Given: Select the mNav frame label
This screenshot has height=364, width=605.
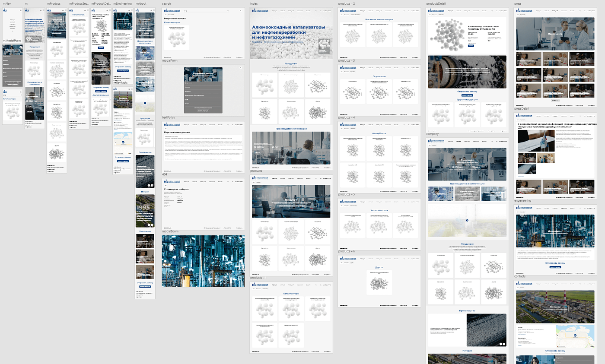Looking at the screenshot, I should coord(6,3).
